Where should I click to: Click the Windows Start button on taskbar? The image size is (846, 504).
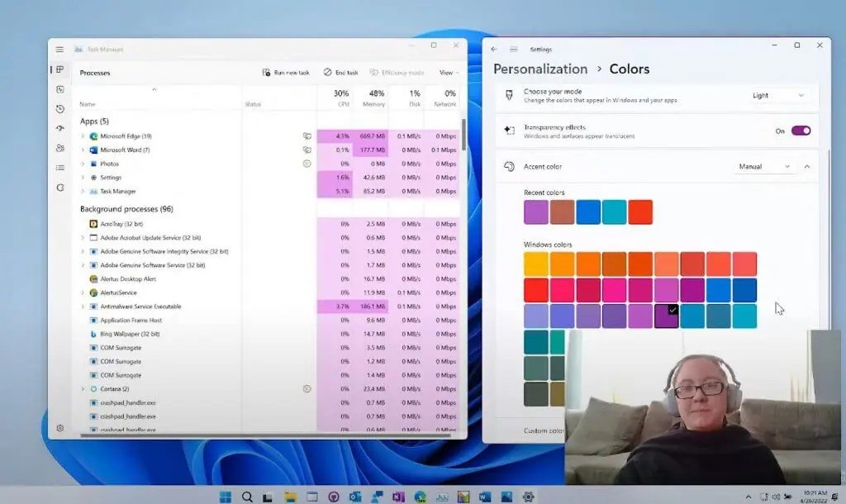(225, 497)
